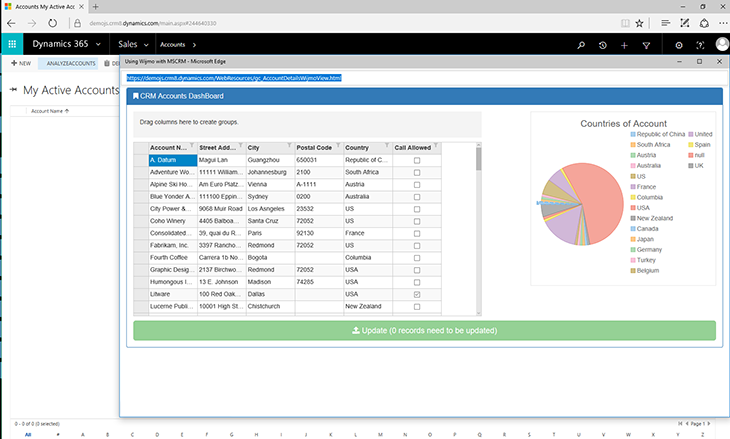
Task: Click filter icon on City column
Action: pos(290,145)
